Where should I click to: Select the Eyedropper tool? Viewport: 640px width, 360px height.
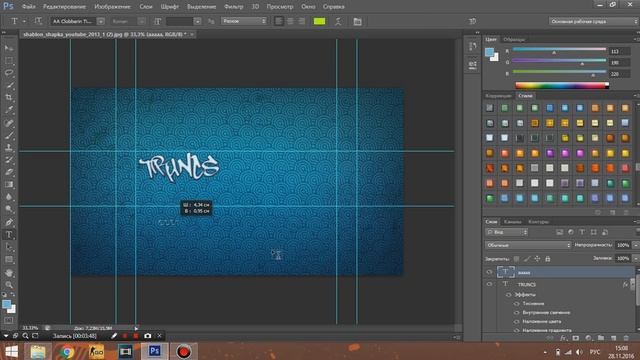pos(9,110)
